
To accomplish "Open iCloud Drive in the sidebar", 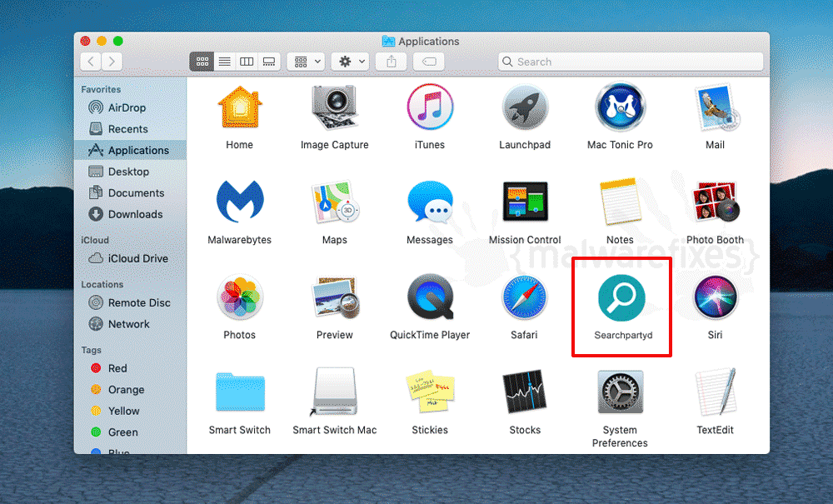I will point(130,258).
